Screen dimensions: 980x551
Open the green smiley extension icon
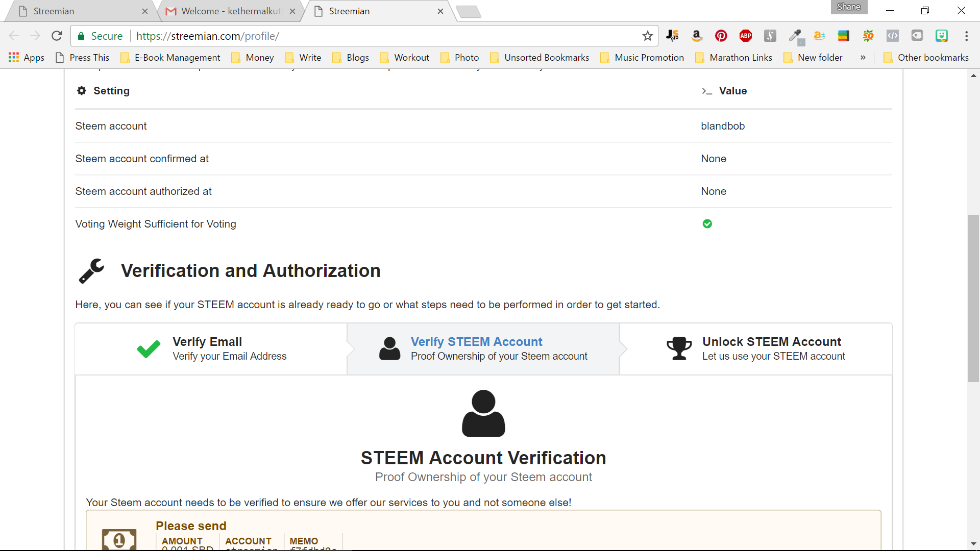click(942, 36)
